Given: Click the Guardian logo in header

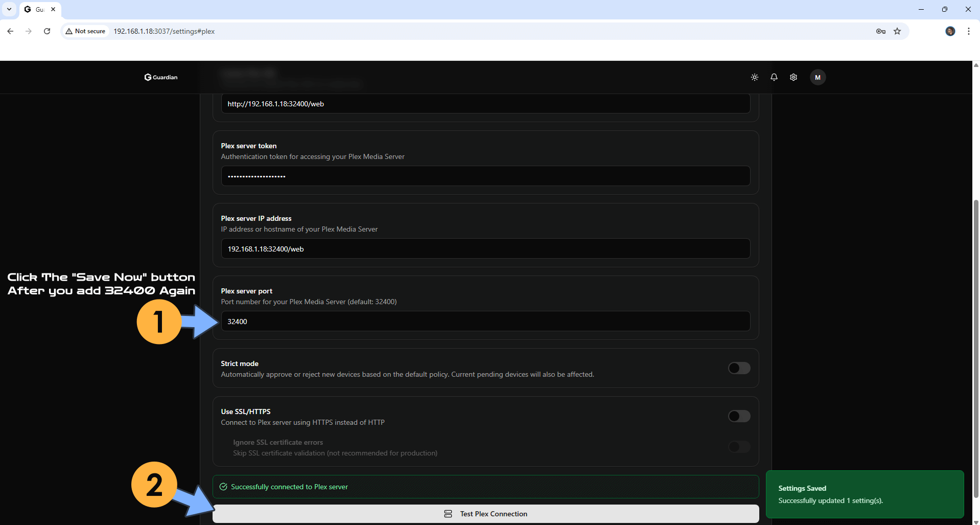Looking at the screenshot, I should tap(161, 77).
